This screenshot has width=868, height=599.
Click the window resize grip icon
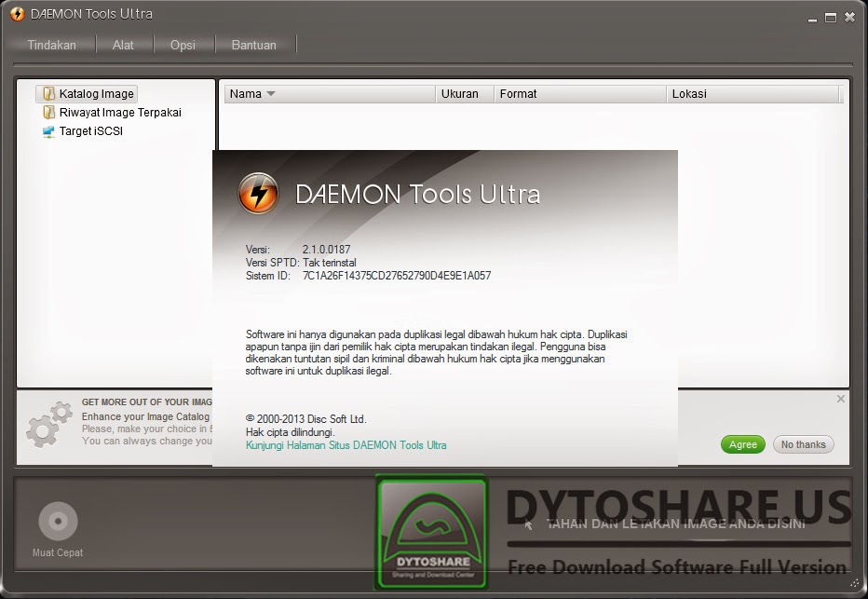(856, 583)
